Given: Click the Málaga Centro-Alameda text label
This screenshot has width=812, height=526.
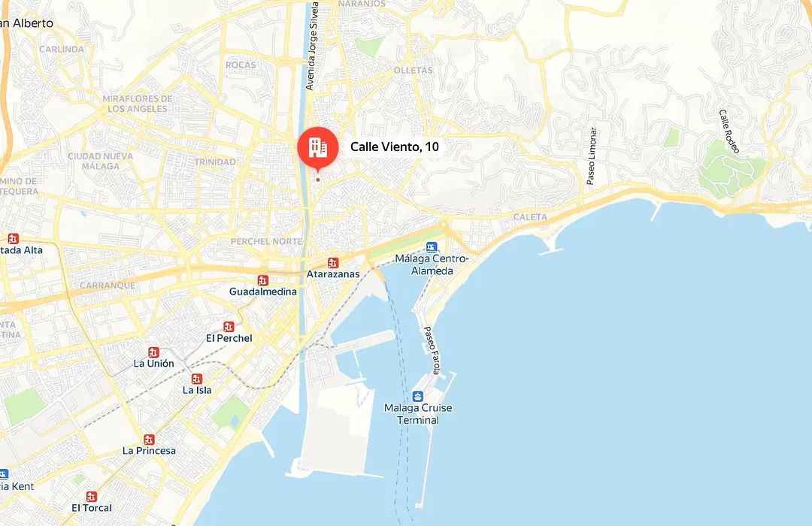Looking at the screenshot, I should (x=432, y=265).
